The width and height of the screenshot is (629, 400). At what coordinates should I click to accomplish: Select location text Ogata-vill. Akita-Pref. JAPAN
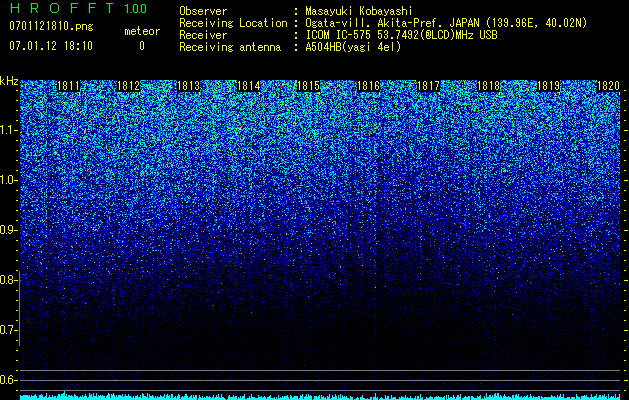(x=392, y=23)
